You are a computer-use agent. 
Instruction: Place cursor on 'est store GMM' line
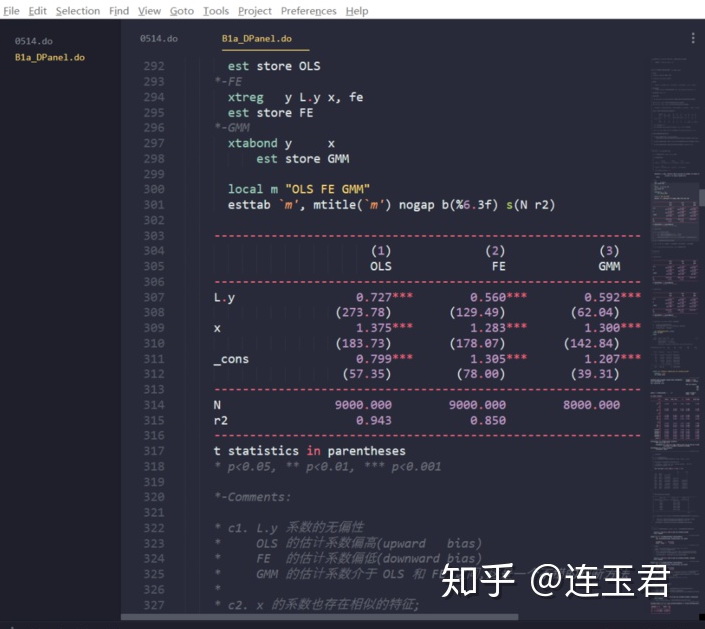tap(303, 159)
